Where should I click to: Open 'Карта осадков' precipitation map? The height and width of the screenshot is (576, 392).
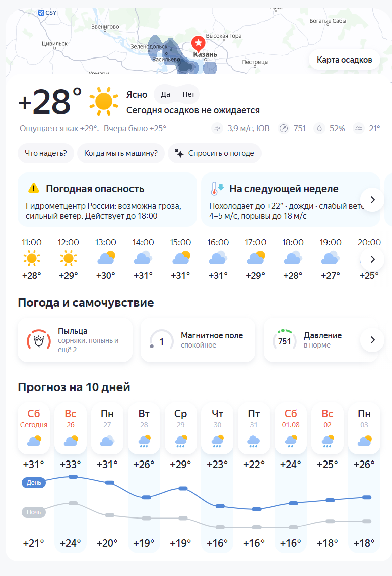pyautogui.click(x=344, y=60)
